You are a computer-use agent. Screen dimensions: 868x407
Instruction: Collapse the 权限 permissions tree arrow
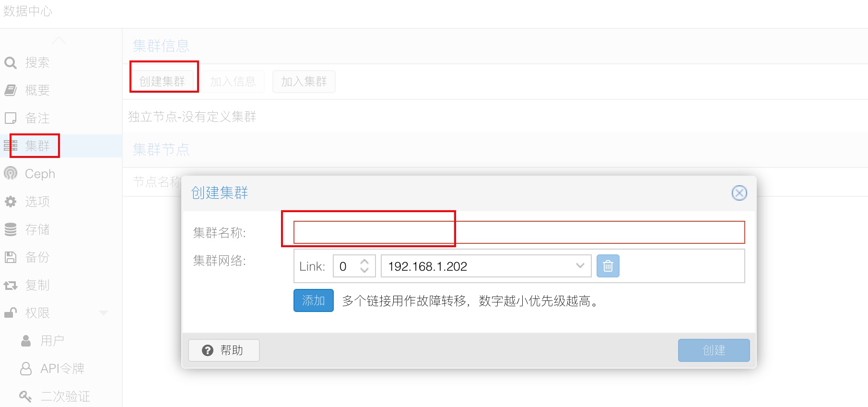103,313
